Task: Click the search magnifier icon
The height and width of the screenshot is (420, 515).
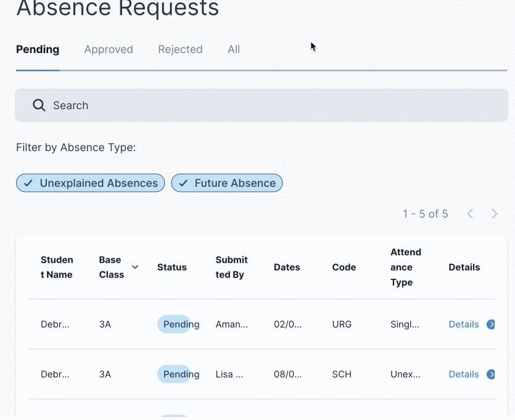Action: coord(38,105)
